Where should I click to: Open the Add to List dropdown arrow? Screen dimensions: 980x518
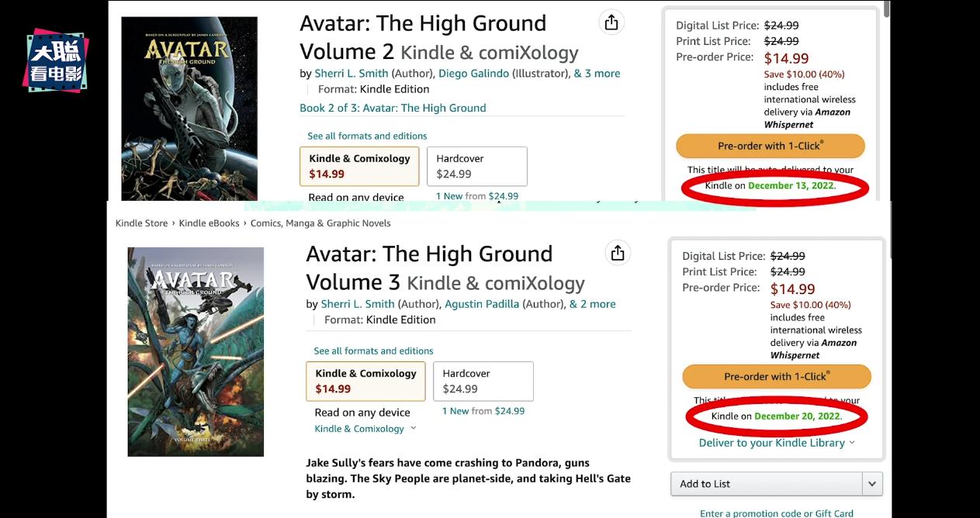click(872, 484)
